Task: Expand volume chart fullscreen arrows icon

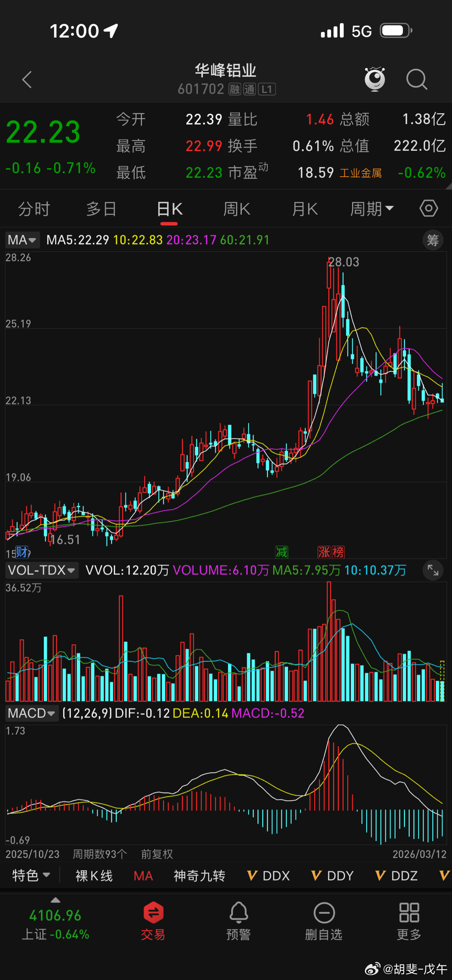Action: click(433, 570)
